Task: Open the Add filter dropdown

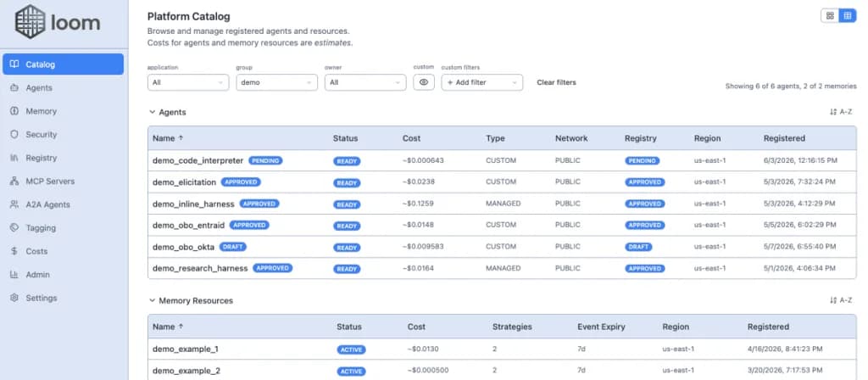Action: pyautogui.click(x=482, y=82)
